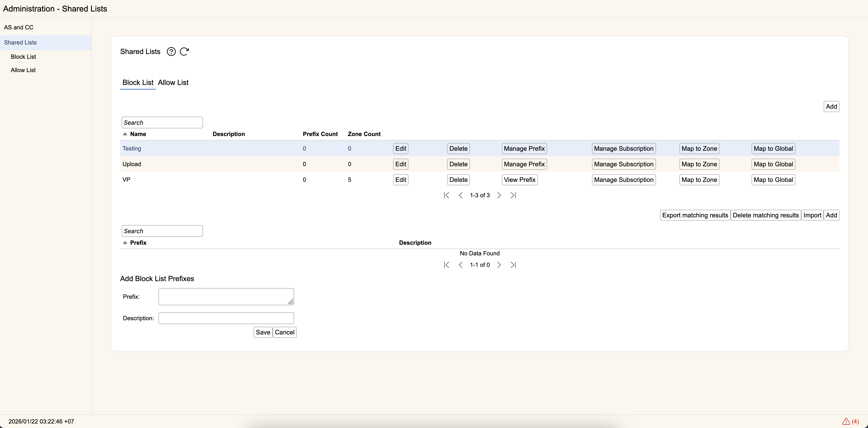Open the Shared Lists help icon
868x428 pixels.
(x=171, y=52)
